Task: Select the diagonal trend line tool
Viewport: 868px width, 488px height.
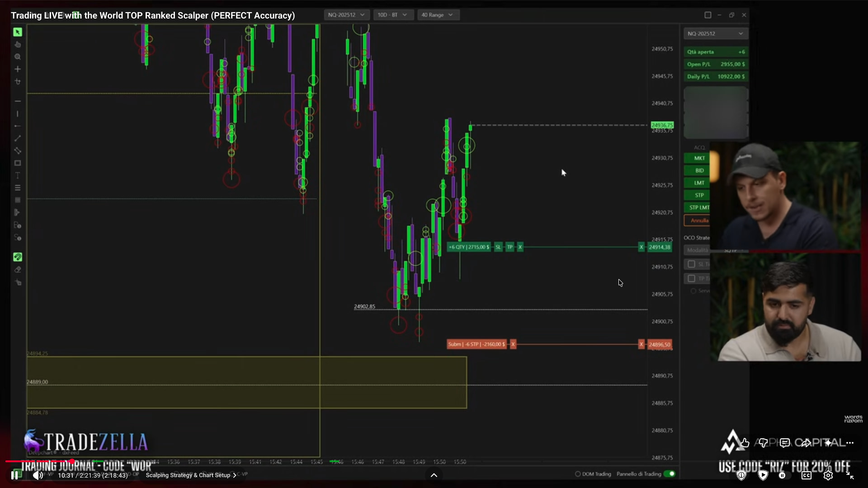Action: [18, 138]
